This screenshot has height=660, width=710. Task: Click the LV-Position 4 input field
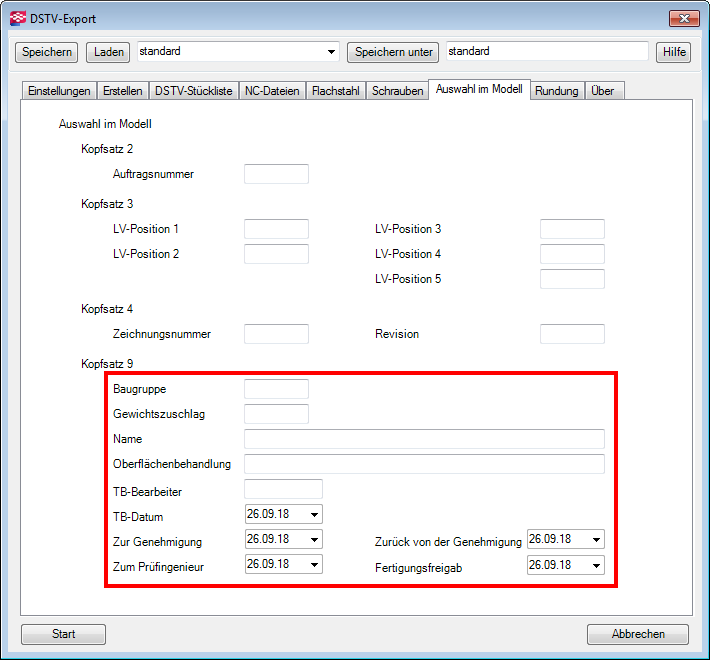click(x=572, y=253)
